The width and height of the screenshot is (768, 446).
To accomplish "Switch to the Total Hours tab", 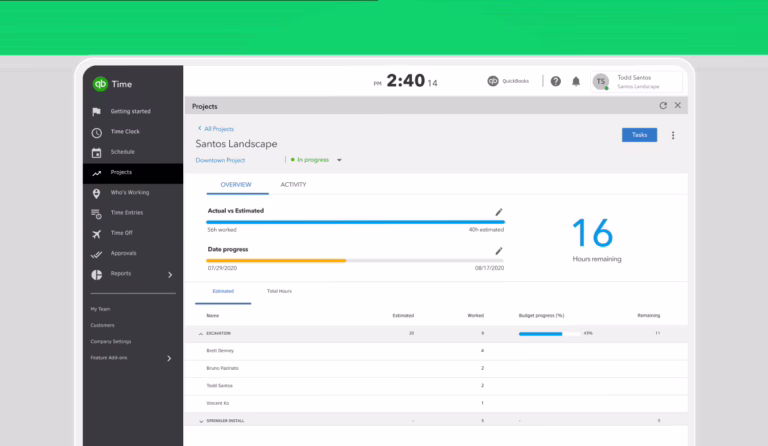I will [x=279, y=291].
